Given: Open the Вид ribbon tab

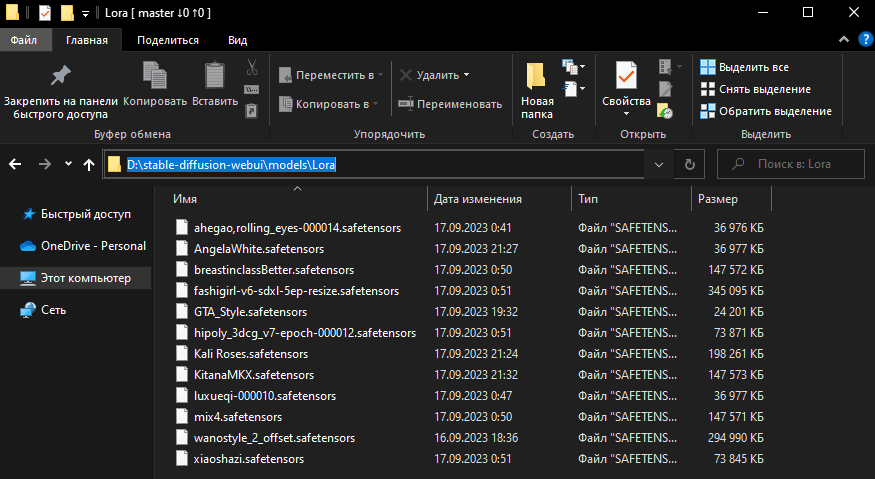Looking at the screenshot, I should 237,40.
